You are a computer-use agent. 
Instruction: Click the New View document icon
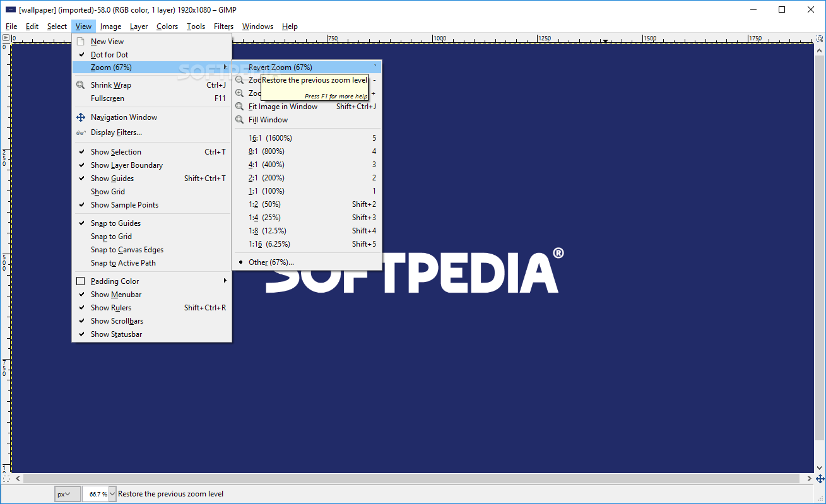click(80, 42)
